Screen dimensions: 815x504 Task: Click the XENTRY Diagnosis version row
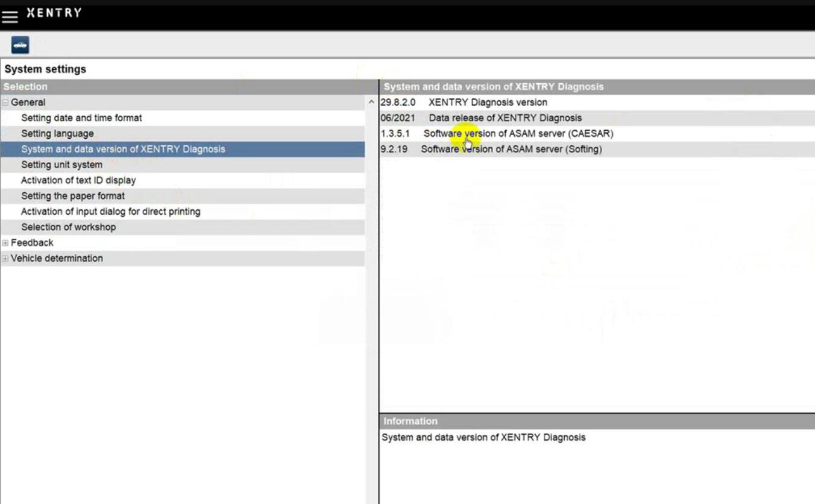pos(597,102)
